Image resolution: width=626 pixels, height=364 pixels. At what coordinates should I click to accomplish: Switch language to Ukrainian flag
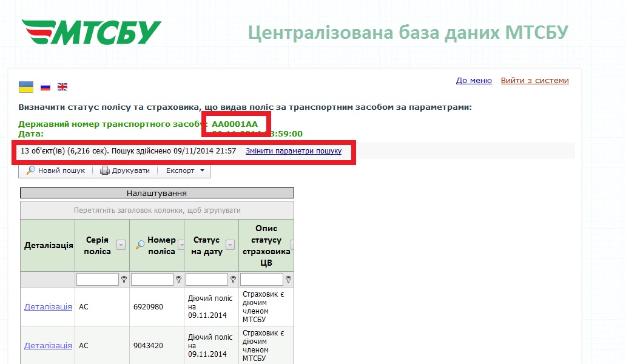pyautogui.click(x=26, y=87)
